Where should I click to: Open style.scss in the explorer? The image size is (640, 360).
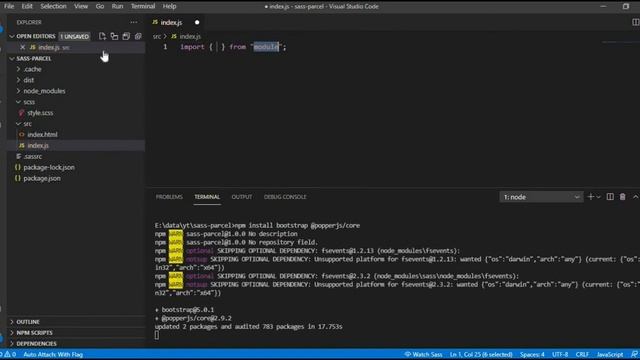pos(40,113)
